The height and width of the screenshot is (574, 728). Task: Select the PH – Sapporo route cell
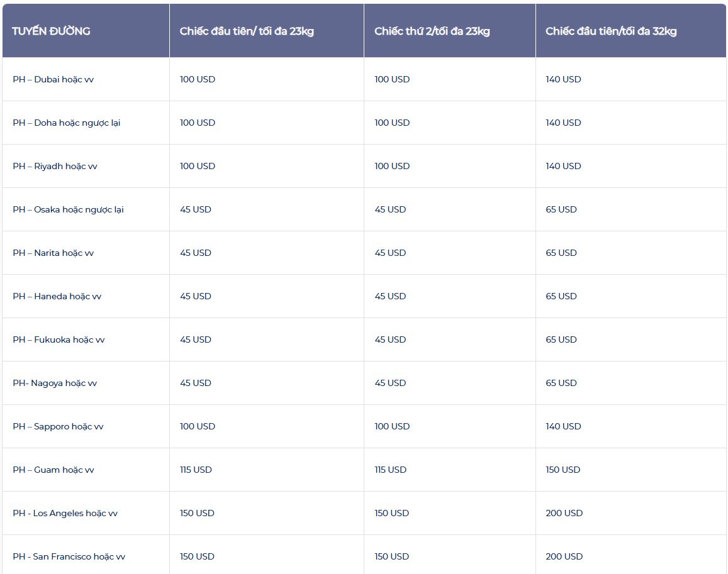(x=58, y=427)
